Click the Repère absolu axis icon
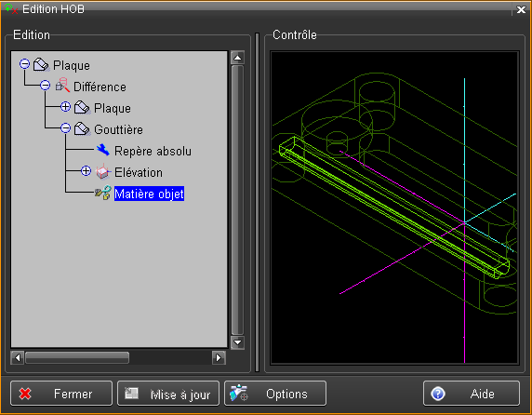This screenshot has width=532, height=415. [x=103, y=150]
